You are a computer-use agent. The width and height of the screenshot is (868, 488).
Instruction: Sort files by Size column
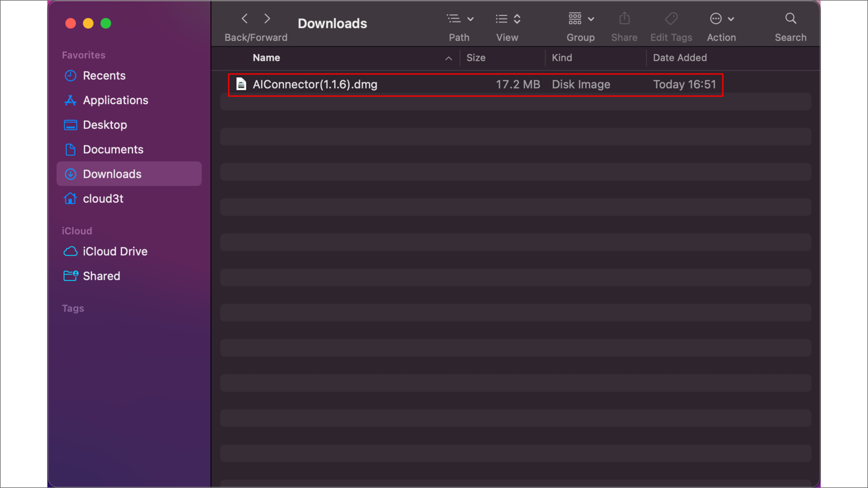pyautogui.click(x=476, y=58)
